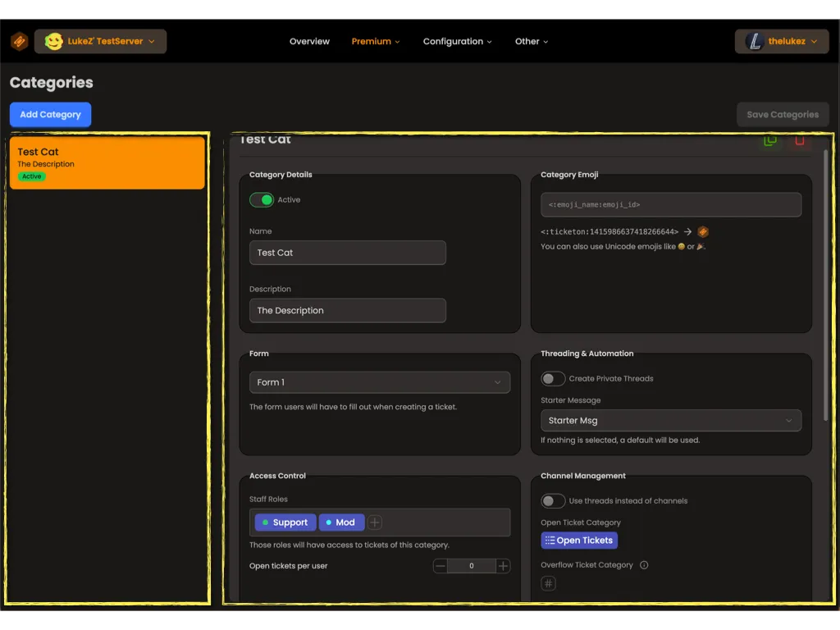Expand the LukeZ' TestServer server selector

click(152, 40)
